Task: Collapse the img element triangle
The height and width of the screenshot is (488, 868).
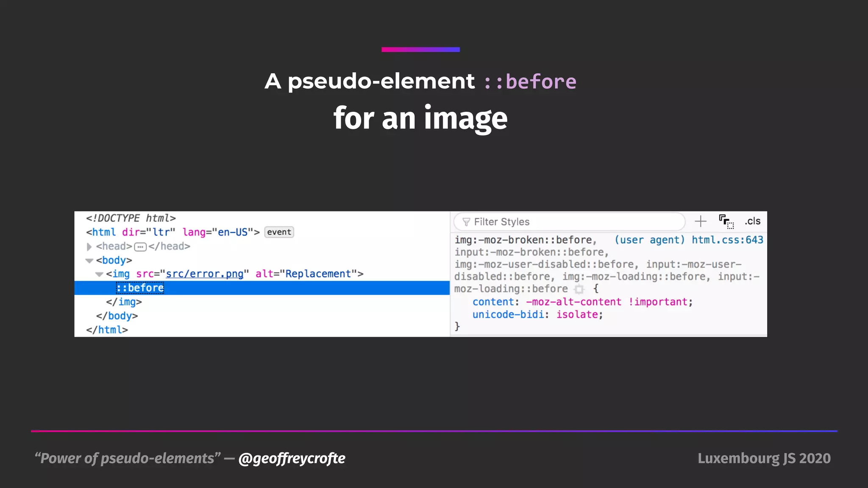Action: [x=99, y=274]
